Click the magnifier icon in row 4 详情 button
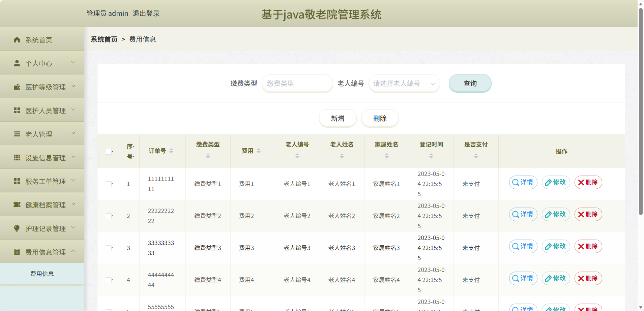This screenshot has height=311, width=644. 516,278
